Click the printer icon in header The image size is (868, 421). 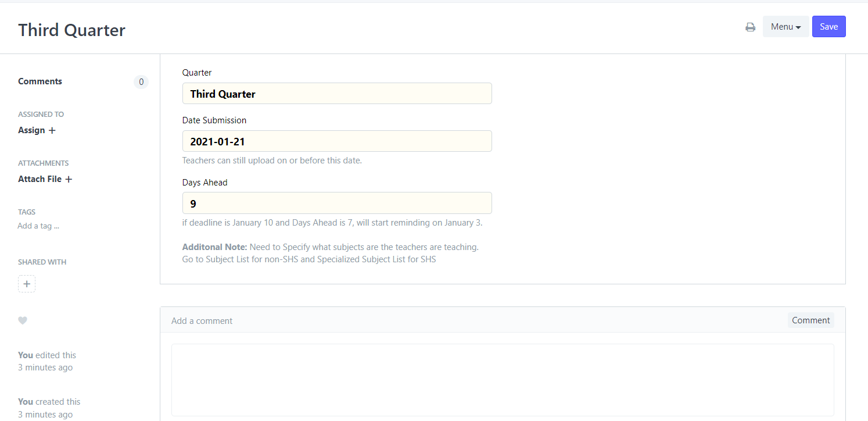tap(751, 27)
